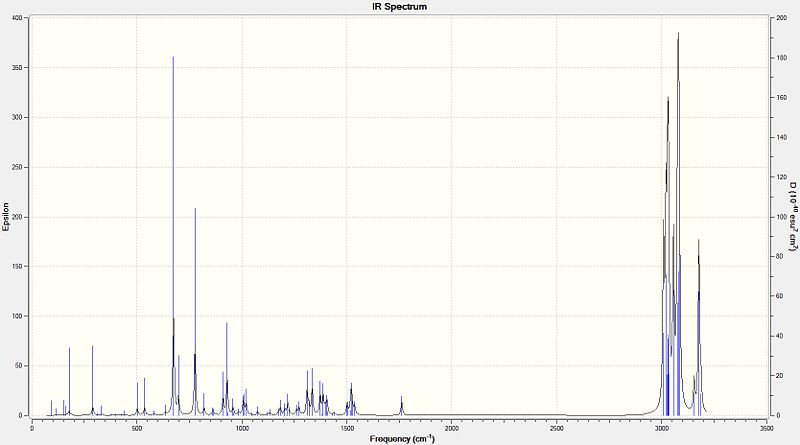Click the 200 tick label on right axis
The width and height of the screenshot is (800, 445).
pyautogui.click(x=781, y=18)
